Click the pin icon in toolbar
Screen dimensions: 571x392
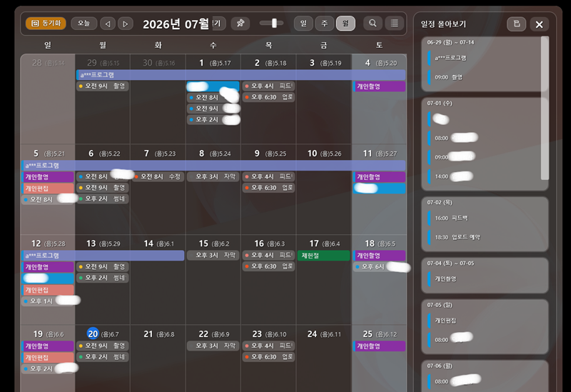pyautogui.click(x=241, y=24)
